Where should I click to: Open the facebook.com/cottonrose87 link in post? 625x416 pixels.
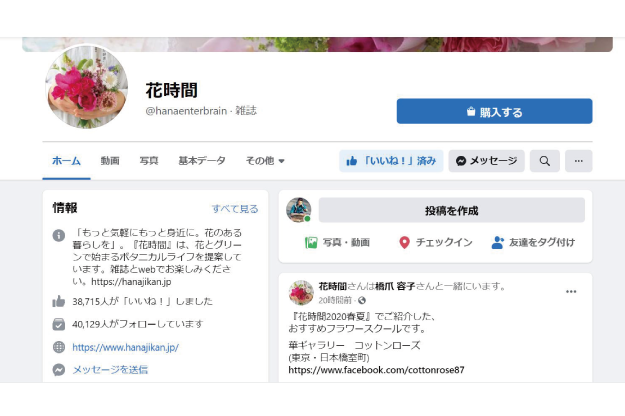pyautogui.click(x=376, y=370)
